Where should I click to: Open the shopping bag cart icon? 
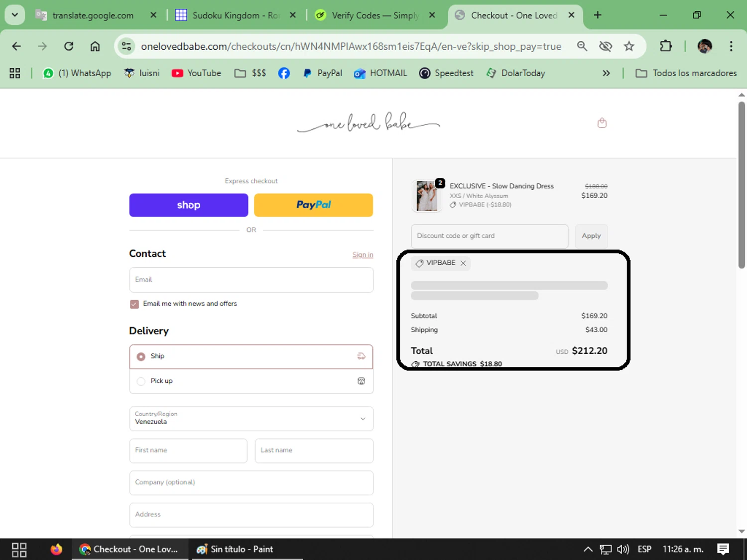tap(602, 123)
